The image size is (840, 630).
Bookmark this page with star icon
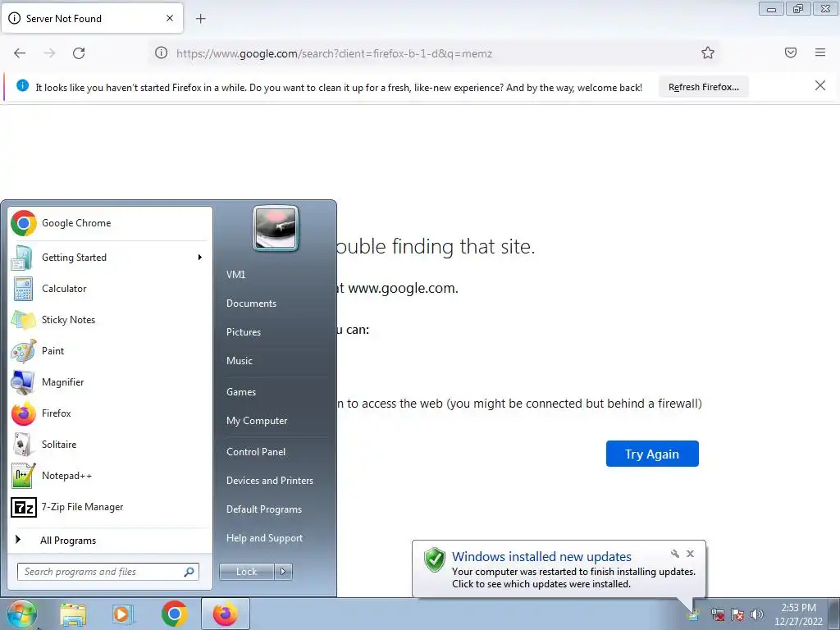(708, 52)
